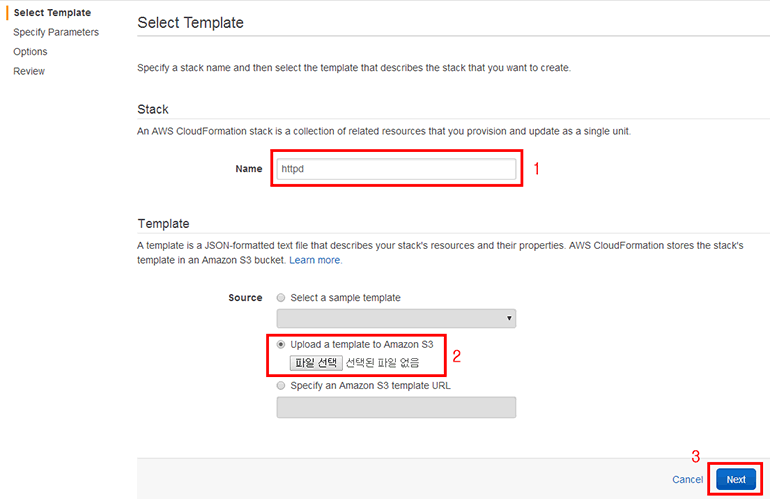Expand the sample template dropdown
This screenshot has height=499, width=770.
(396, 319)
